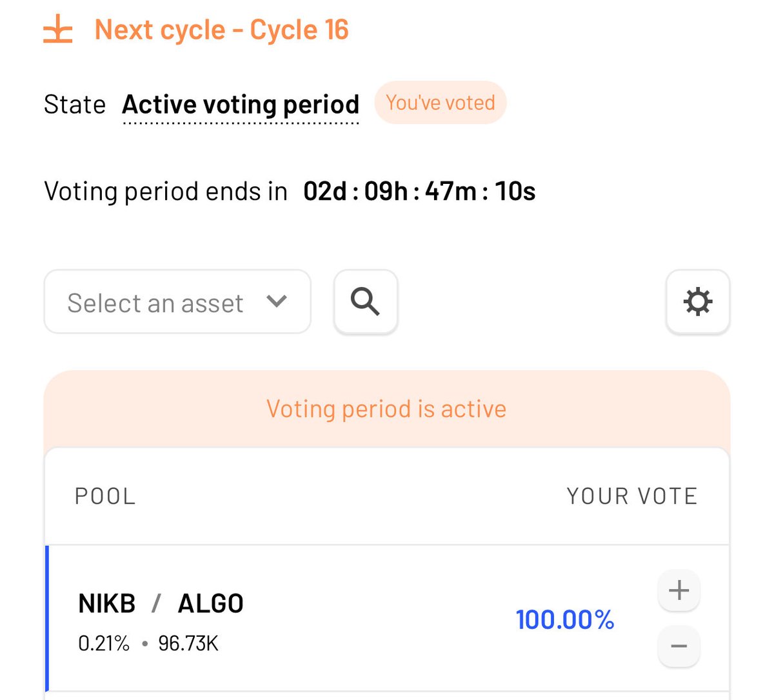Viewport: 774px width, 700px height.
Task: Select the 'Next cycle - Cycle 16' heading
Action: coord(221,30)
